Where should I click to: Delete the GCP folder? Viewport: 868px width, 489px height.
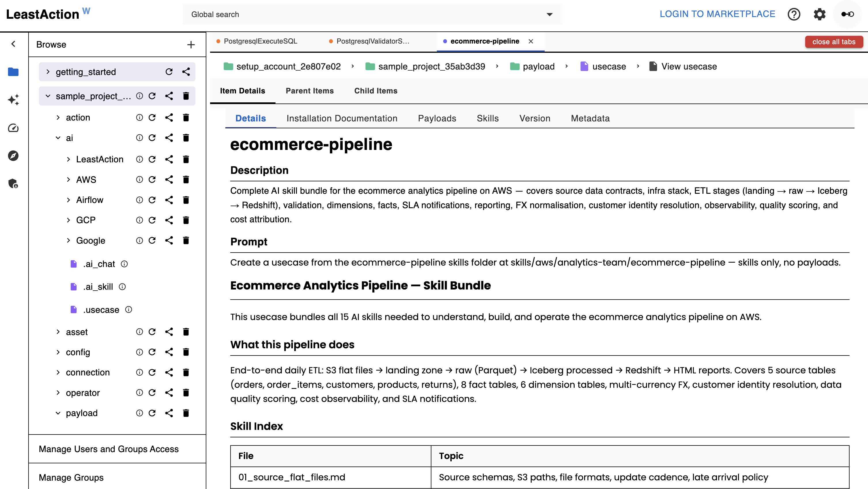(x=186, y=220)
